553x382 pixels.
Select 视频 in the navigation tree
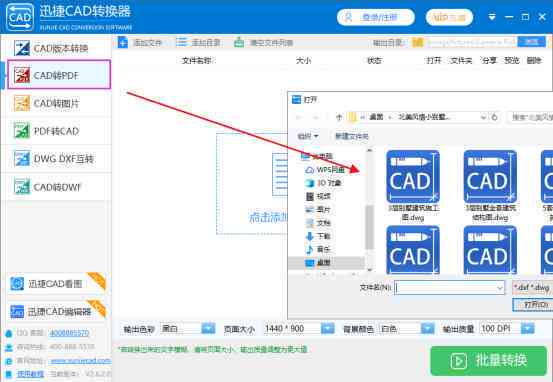pyautogui.click(x=318, y=196)
